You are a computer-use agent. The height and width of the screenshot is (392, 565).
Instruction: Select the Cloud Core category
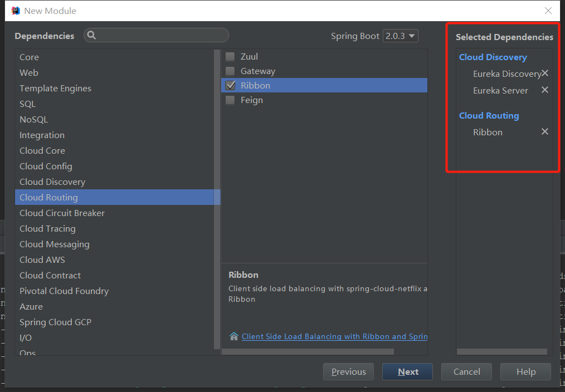[x=115, y=150]
